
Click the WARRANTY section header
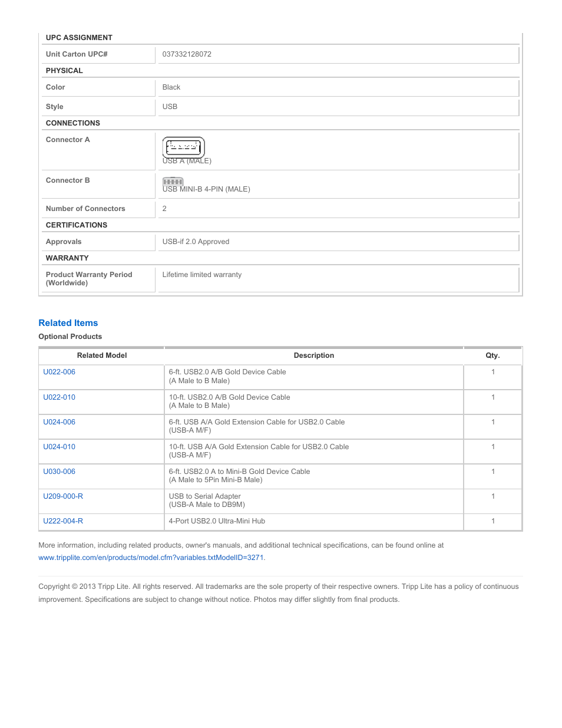(67, 258)
